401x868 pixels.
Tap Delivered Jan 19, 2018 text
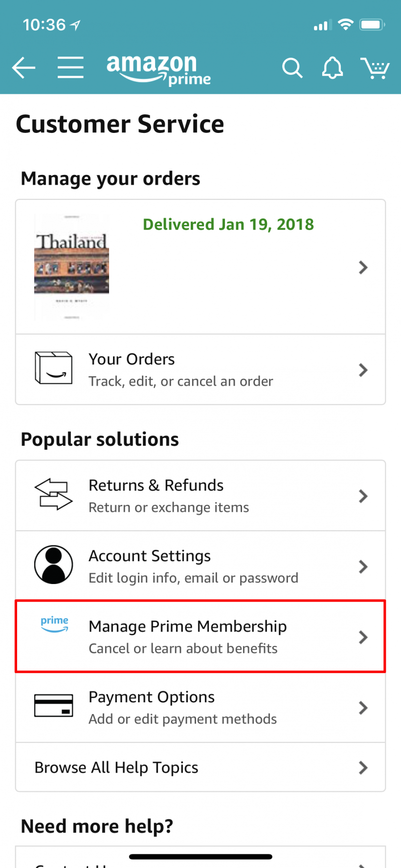(x=228, y=224)
